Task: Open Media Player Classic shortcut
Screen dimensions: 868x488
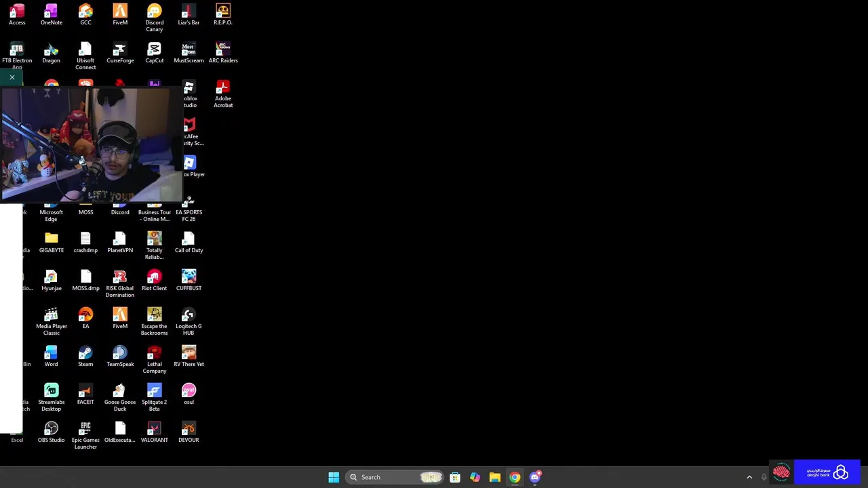Action: [52, 321]
